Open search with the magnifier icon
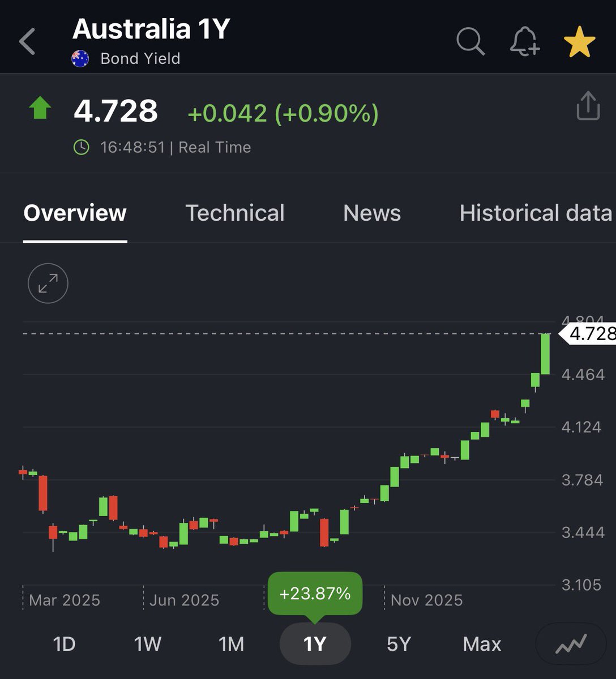Screen dimensions: 616x679 tap(470, 41)
